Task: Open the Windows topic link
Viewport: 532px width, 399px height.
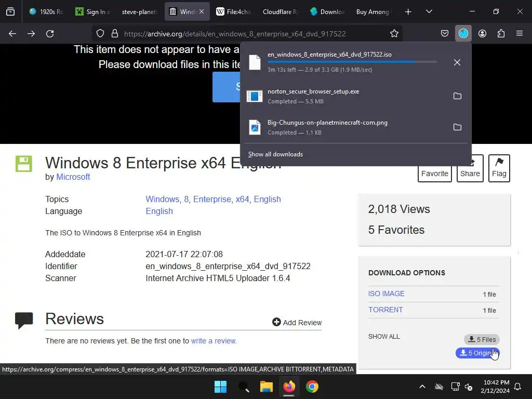Action: [x=162, y=199]
